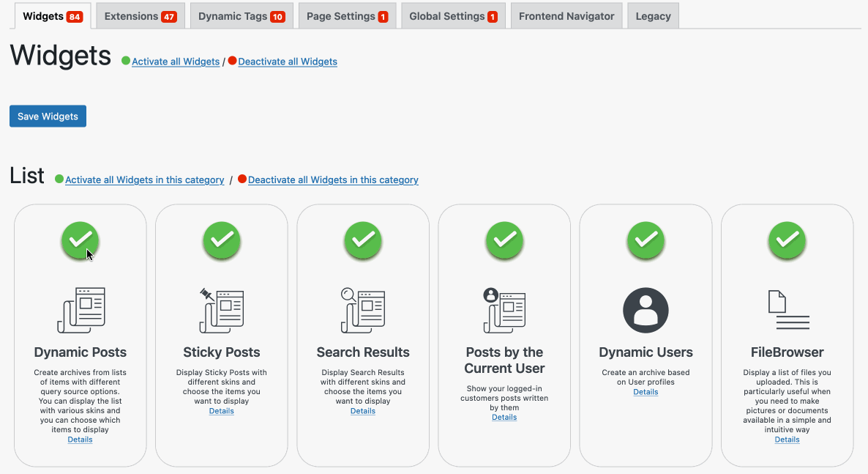Screen dimensions: 868x474
Task: Click the Sticky Posts pinned-page icon
Action: point(222,310)
